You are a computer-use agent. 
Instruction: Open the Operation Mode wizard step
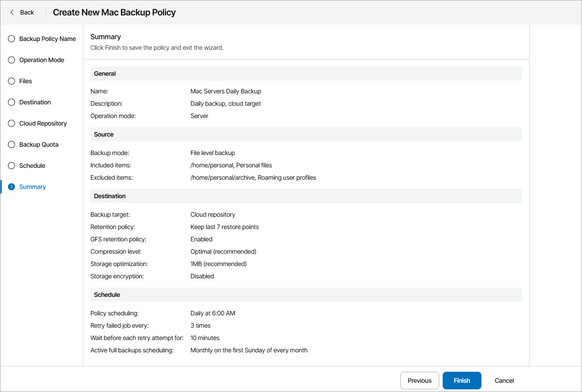point(42,60)
